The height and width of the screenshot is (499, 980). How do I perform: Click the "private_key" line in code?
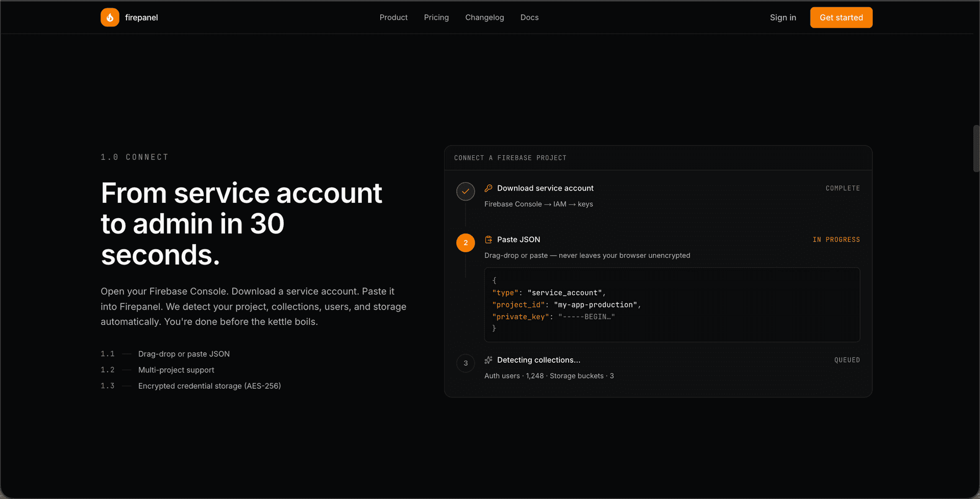point(553,317)
